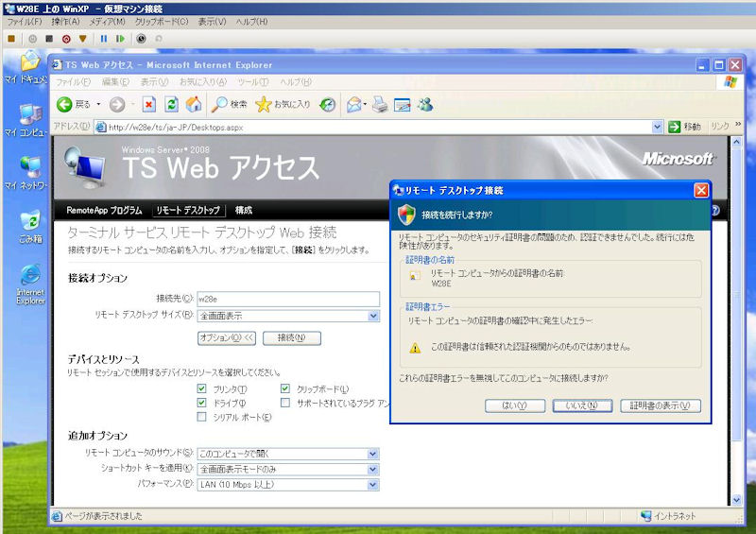Screen dimensions: 756x534
Task: Open VM window クリップボード(C) menu
Action: click(x=162, y=22)
